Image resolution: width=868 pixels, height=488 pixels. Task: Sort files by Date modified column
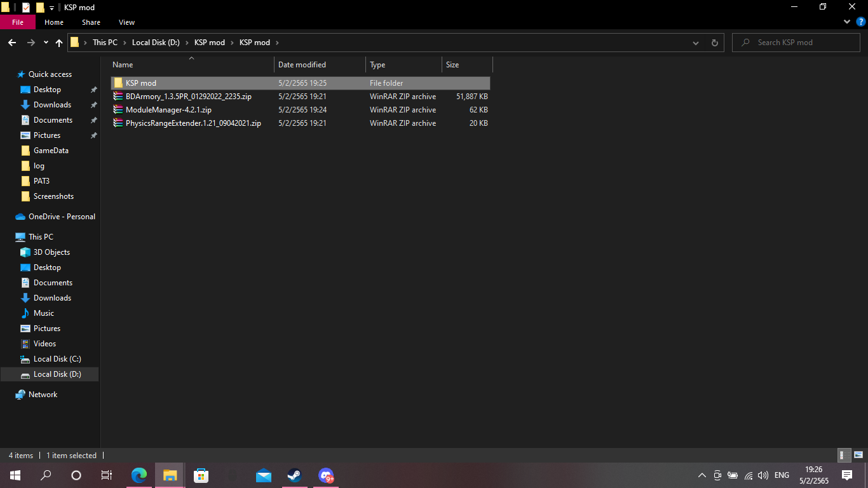point(320,65)
